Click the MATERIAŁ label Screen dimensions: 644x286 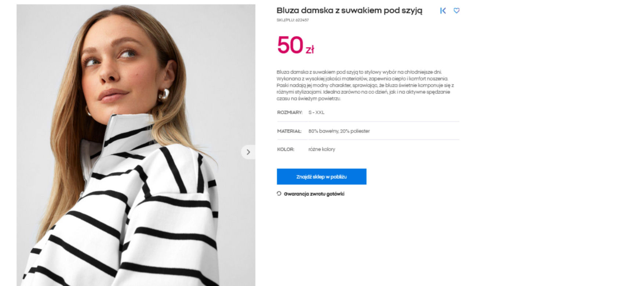[289, 131]
